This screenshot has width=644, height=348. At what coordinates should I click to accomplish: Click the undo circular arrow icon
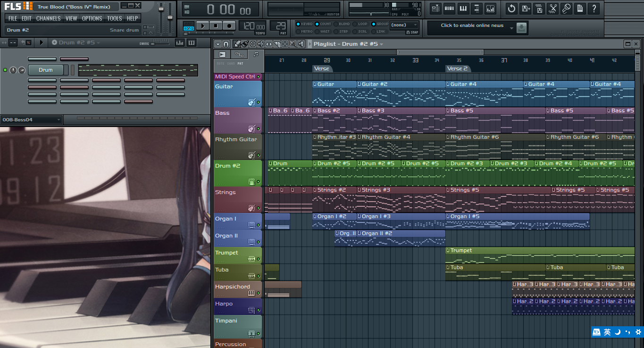point(511,8)
